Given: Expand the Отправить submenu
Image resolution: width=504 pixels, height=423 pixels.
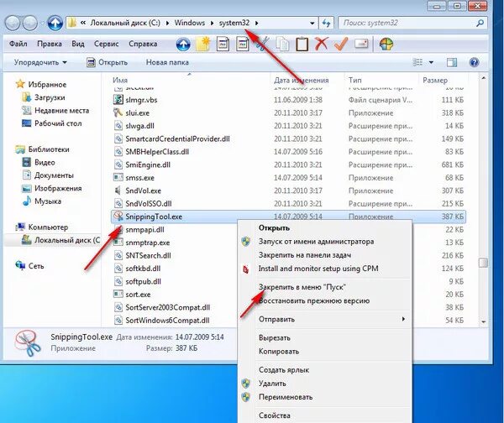Looking at the screenshot, I should (325, 319).
